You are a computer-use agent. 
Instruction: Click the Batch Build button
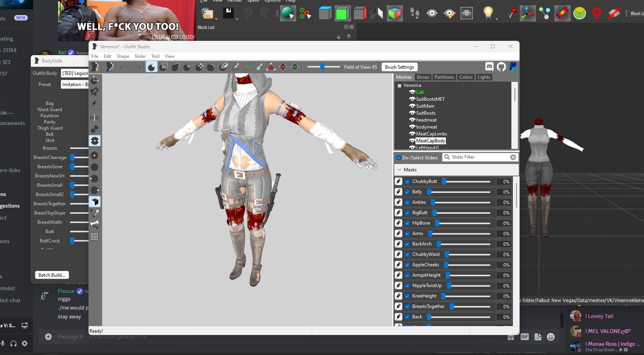pyautogui.click(x=52, y=275)
